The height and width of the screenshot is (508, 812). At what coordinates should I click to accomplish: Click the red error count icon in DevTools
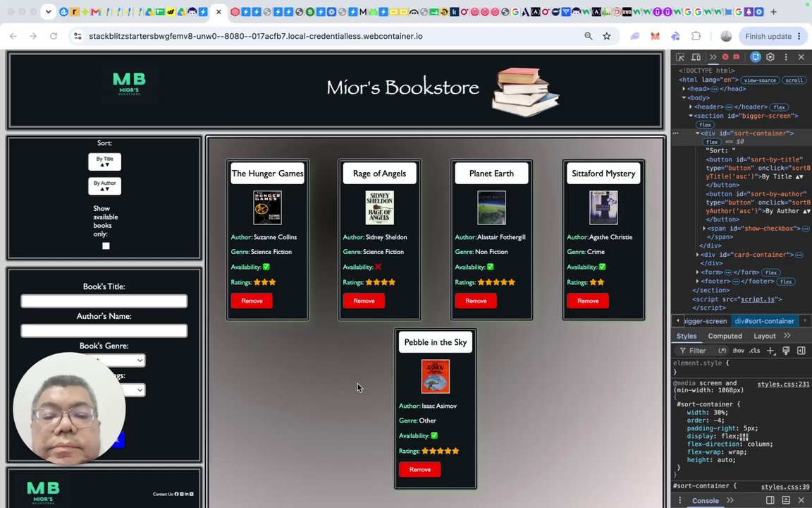725,57
